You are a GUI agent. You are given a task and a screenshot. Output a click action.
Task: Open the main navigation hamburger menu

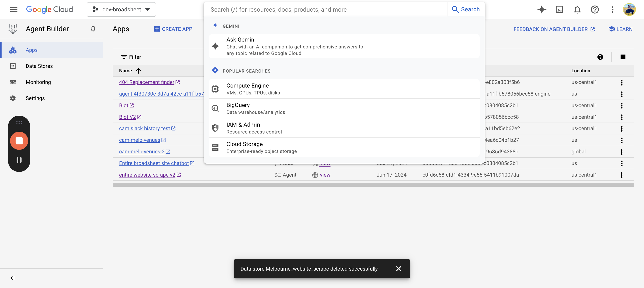[x=14, y=9]
